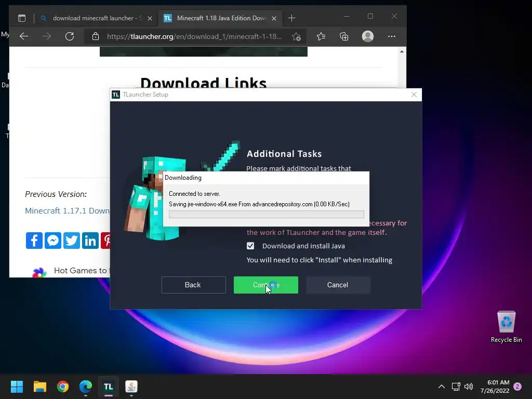Open the Edge profile avatar
This screenshot has height=399, width=532.
coord(368,36)
